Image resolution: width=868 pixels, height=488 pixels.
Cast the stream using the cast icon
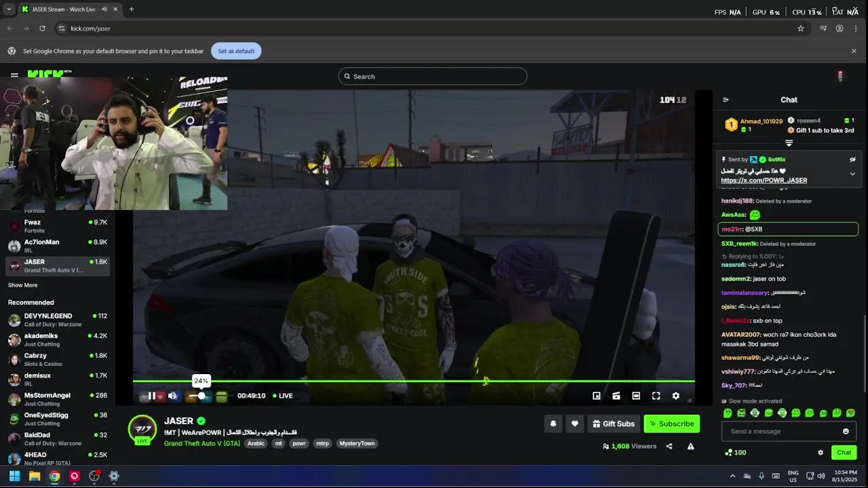coord(616,396)
